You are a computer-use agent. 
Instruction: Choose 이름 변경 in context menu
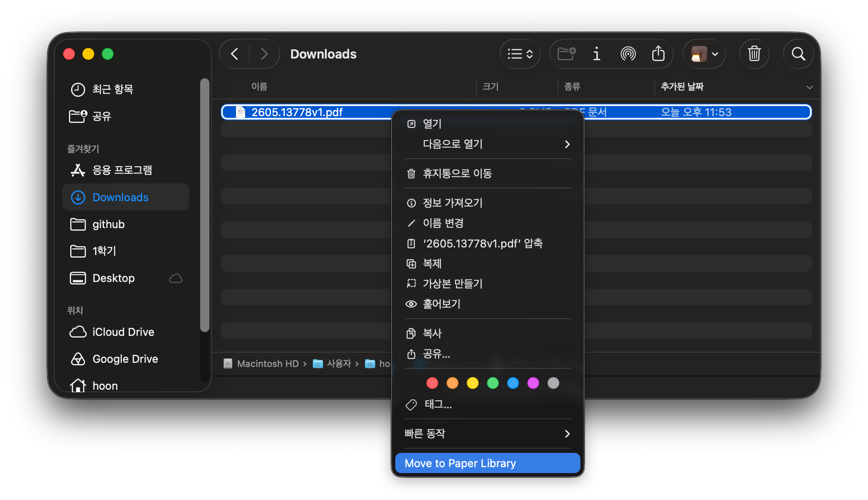[x=488, y=223]
